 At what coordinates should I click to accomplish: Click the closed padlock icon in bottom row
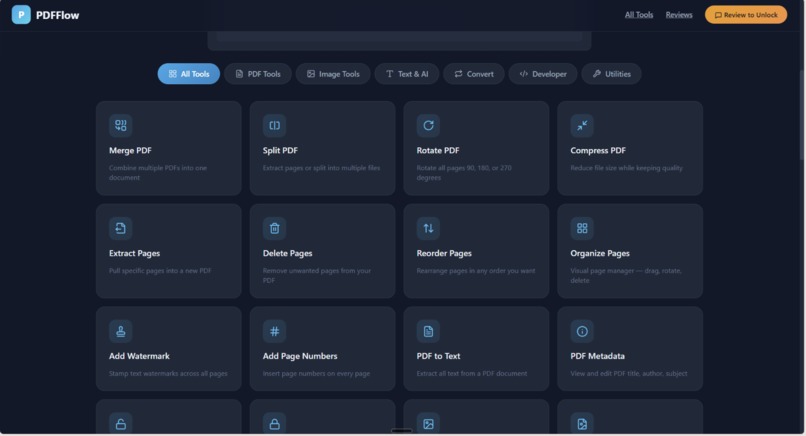click(x=274, y=424)
